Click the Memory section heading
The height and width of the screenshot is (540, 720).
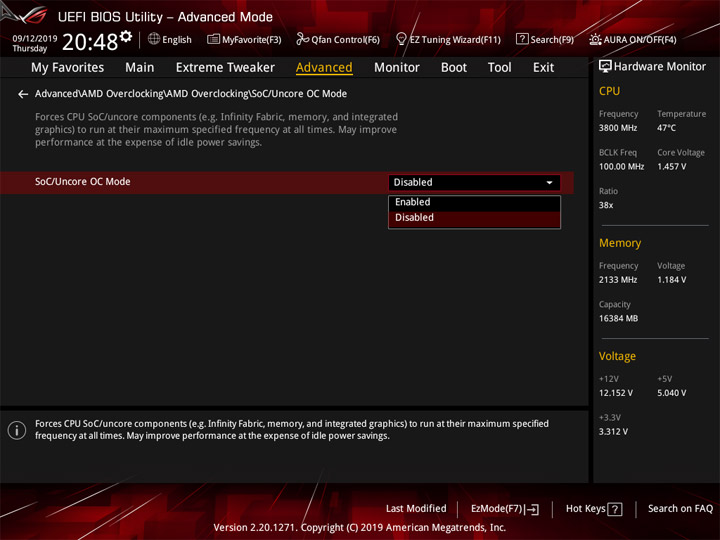pyautogui.click(x=620, y=243)
